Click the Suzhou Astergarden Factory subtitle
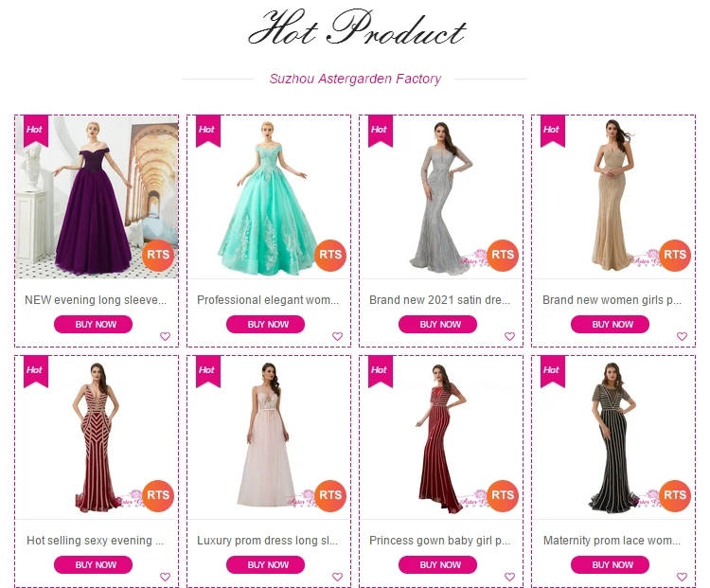710x588 pixels. click(x=355, y=79)
